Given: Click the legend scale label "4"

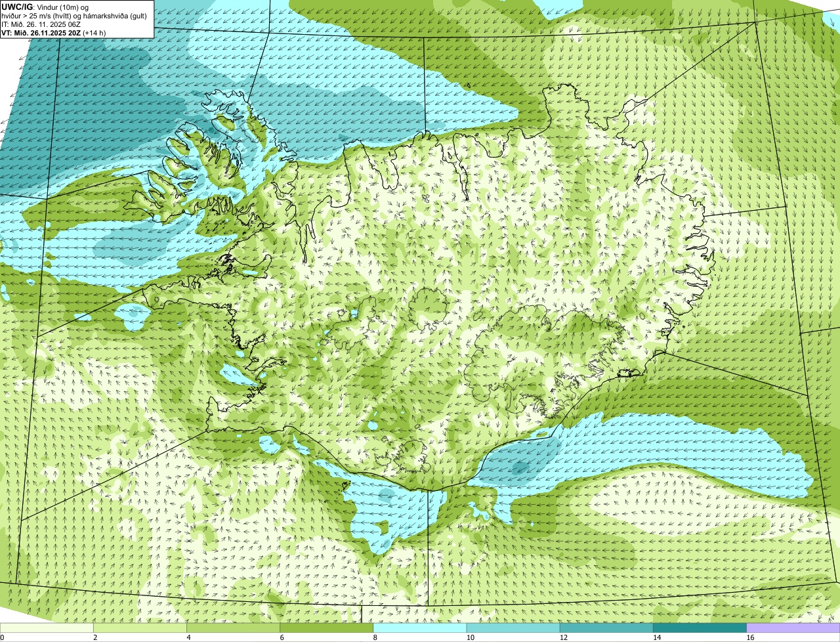Looking at the screenshot, I should (189, 637).
